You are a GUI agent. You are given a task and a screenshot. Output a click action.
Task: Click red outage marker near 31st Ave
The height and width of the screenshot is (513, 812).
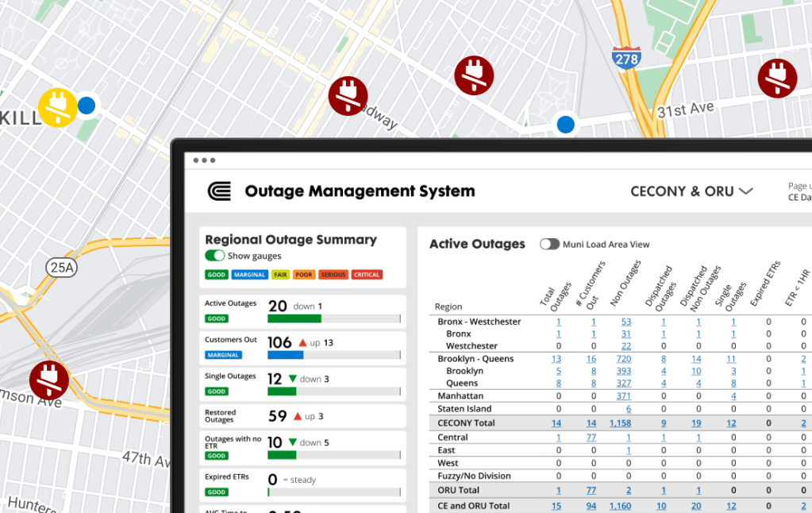[x=777, y=79]
